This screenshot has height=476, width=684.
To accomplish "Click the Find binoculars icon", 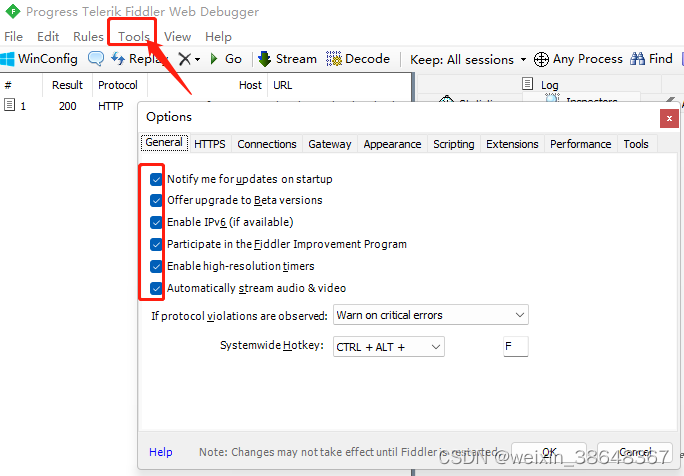I will pos(637,59).
